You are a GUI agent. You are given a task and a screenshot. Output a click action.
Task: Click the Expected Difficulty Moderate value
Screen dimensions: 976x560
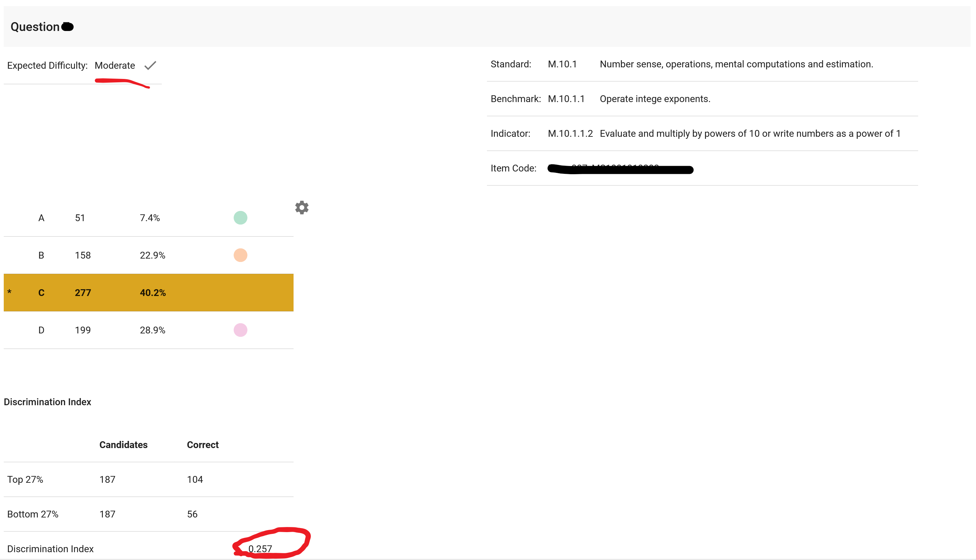pos(115,65)
